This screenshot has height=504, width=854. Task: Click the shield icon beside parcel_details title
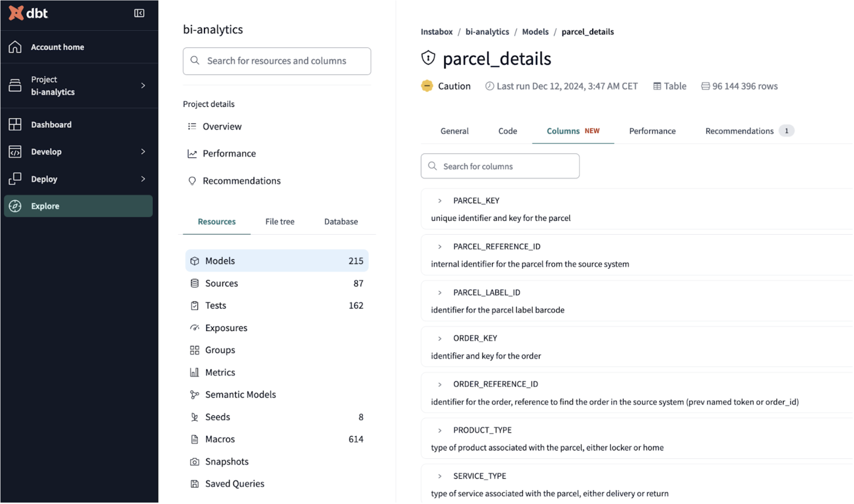(x=428, y=58)
